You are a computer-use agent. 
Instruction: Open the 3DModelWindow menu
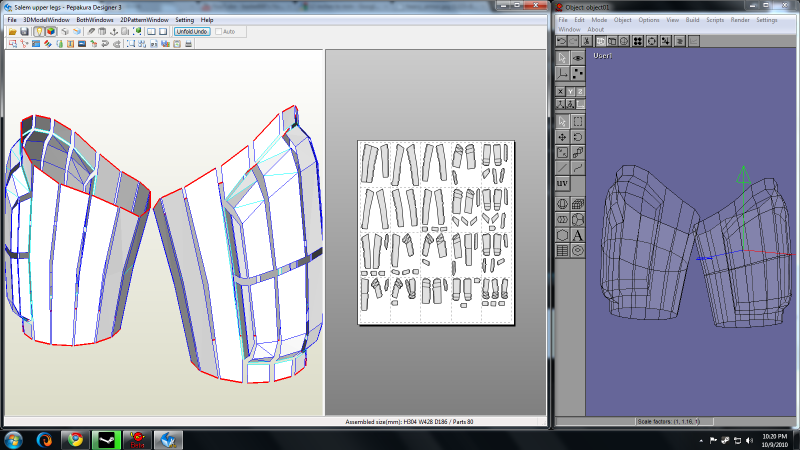pos(46,20)
